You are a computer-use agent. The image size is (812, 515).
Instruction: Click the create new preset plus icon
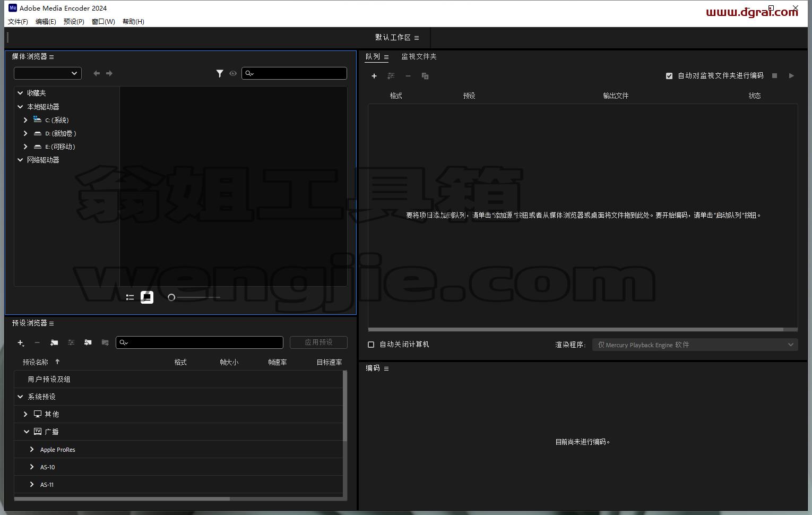click(x=21, y=343)
